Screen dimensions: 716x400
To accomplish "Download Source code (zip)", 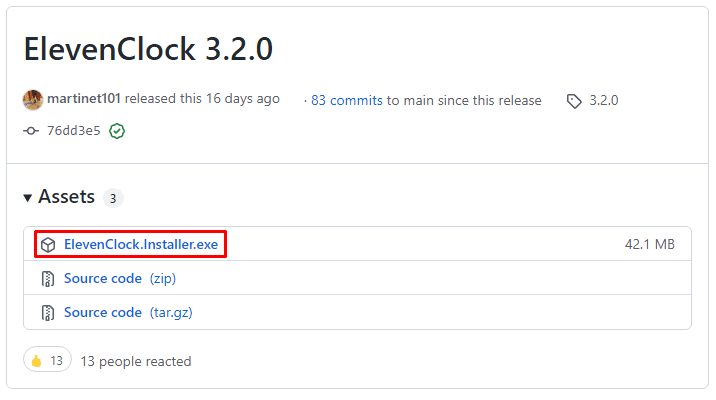I will pos(120,279).
